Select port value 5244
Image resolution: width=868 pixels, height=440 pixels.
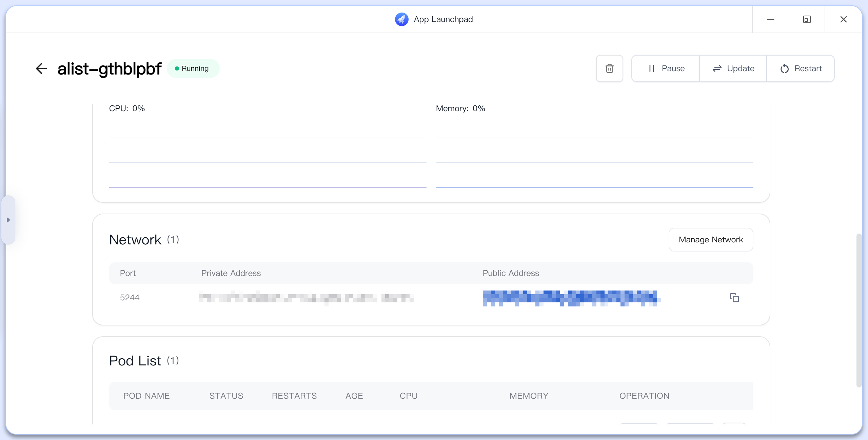click(130, 298)
